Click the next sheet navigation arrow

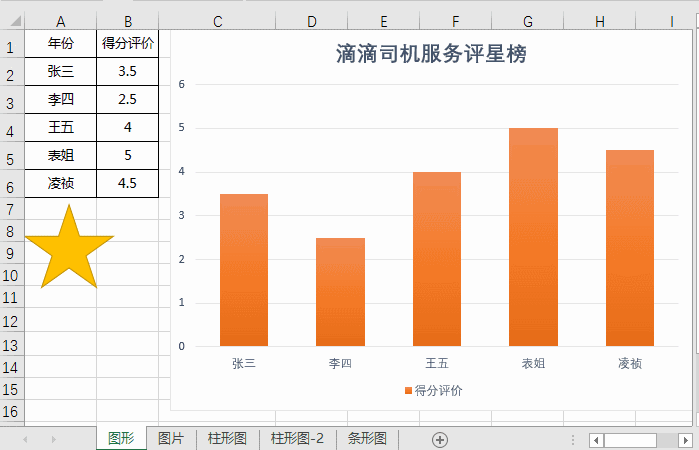click(x=53, y=439)
